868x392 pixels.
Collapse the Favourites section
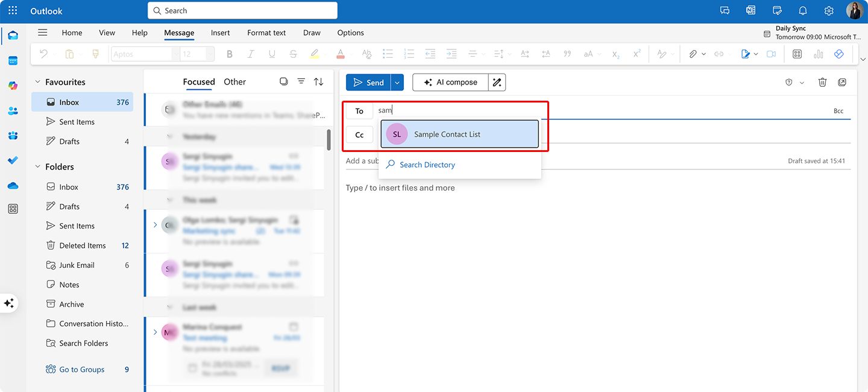click(38, 81)
